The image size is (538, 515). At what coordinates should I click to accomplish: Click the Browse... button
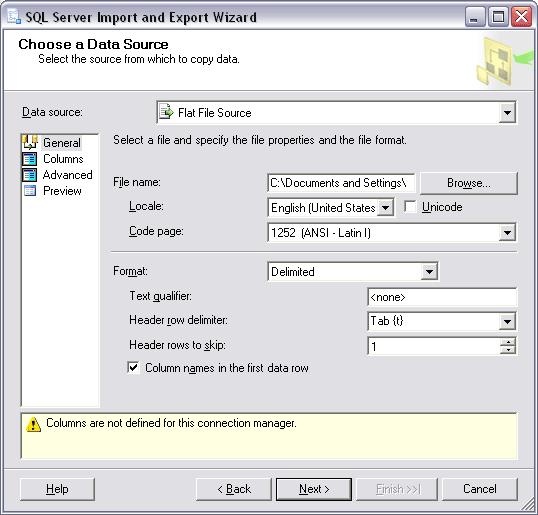tap(469, 183)
